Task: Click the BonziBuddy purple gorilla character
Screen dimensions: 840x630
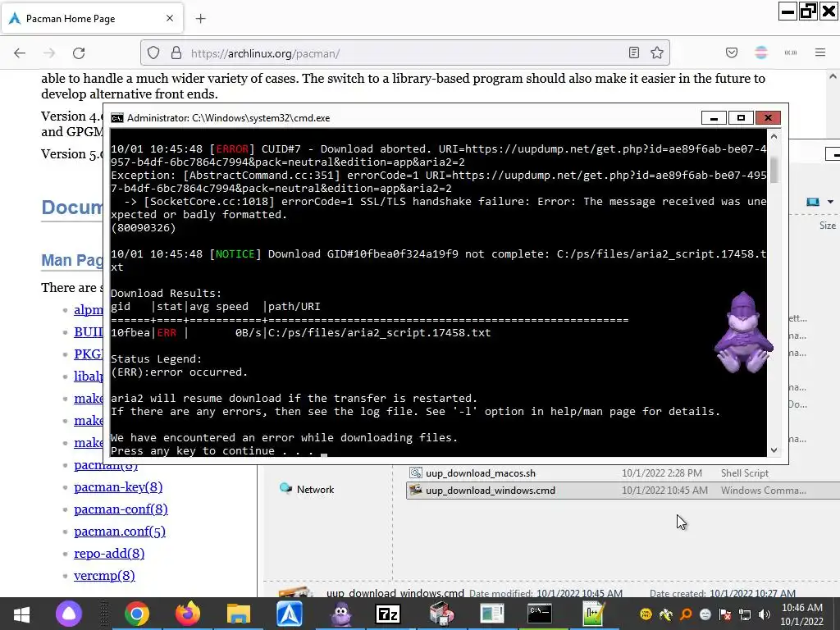Action: coord(743,333)
